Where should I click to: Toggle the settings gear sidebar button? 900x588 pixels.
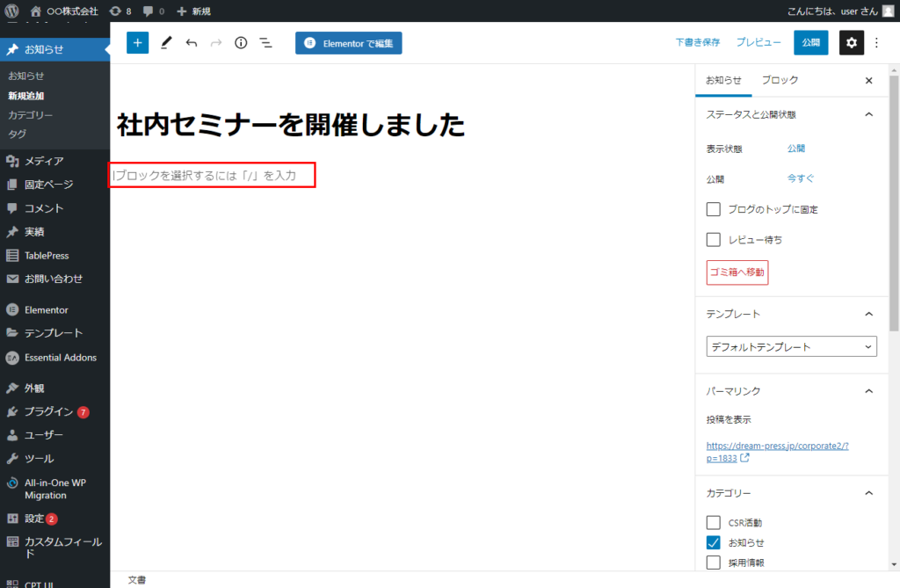(851, 42)
